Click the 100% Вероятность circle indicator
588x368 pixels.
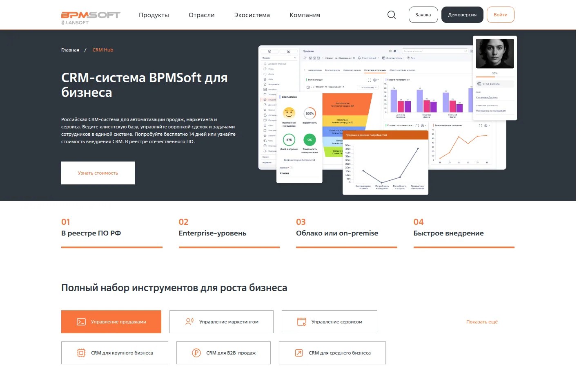click(310, 113)
